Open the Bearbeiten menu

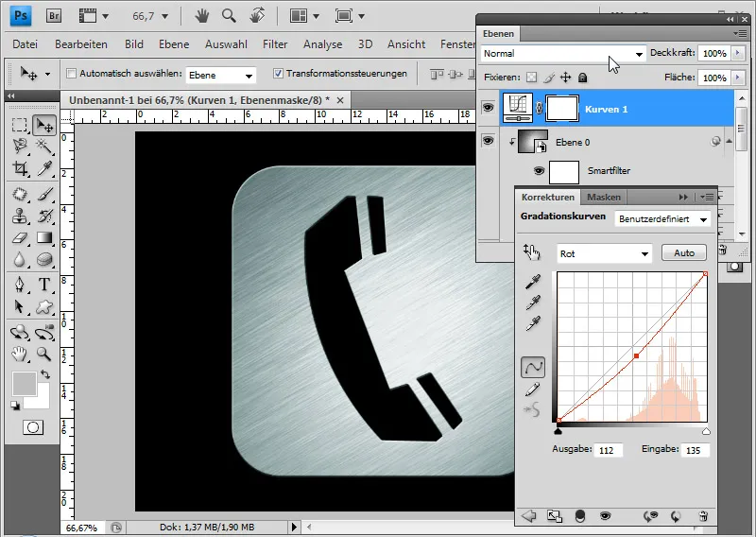pos(81,44)
